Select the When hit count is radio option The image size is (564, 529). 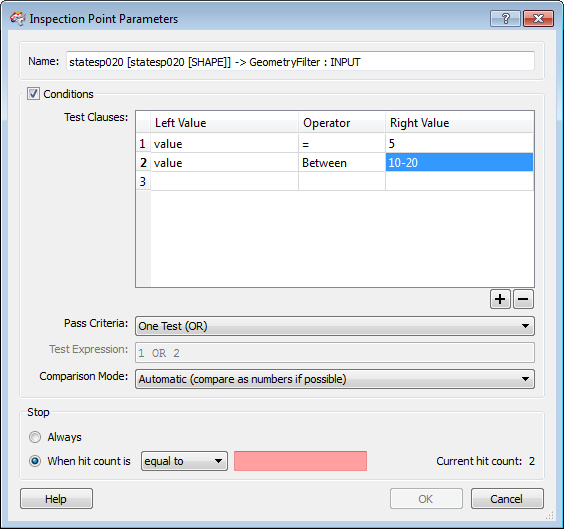35,461
